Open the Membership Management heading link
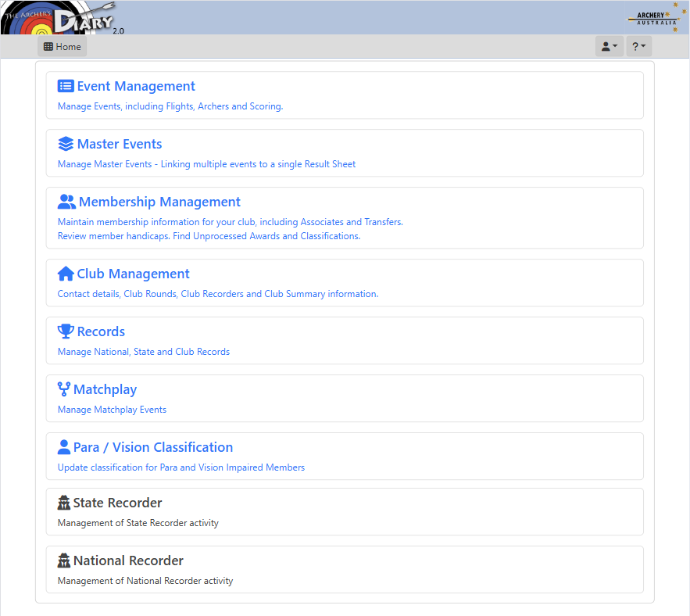 tap(159, 202)
